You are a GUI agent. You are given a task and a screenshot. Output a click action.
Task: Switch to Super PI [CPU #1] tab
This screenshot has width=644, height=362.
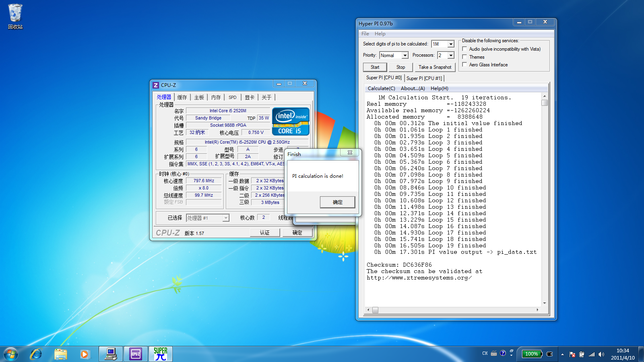click(x=424, y=78)
